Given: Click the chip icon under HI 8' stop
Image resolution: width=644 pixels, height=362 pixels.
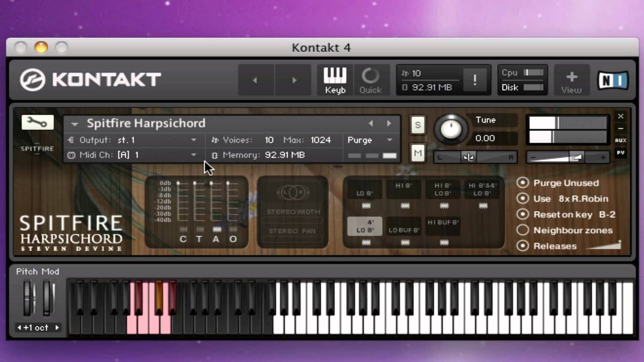Looking at the screenshot, I should tap(405, 206).
